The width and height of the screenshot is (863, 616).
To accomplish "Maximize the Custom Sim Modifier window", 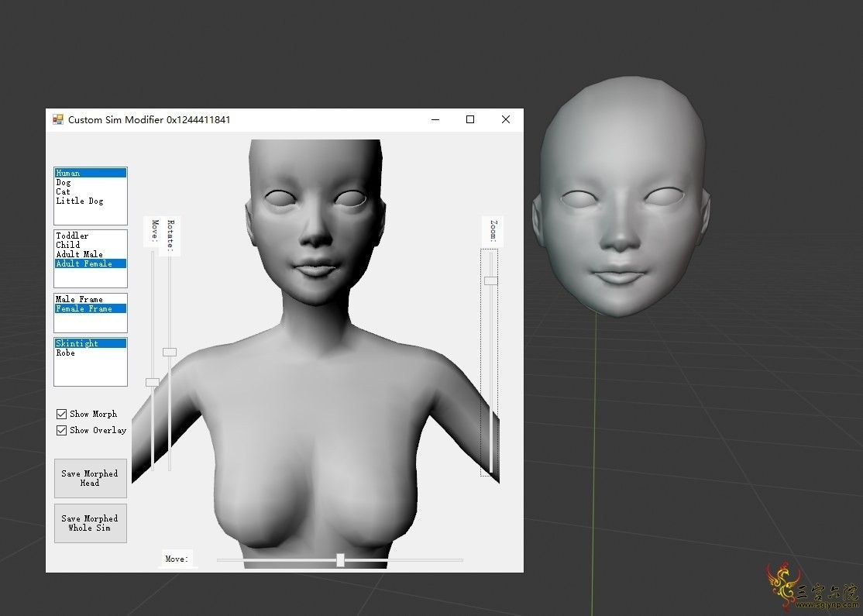I will (x=470, y=119).
